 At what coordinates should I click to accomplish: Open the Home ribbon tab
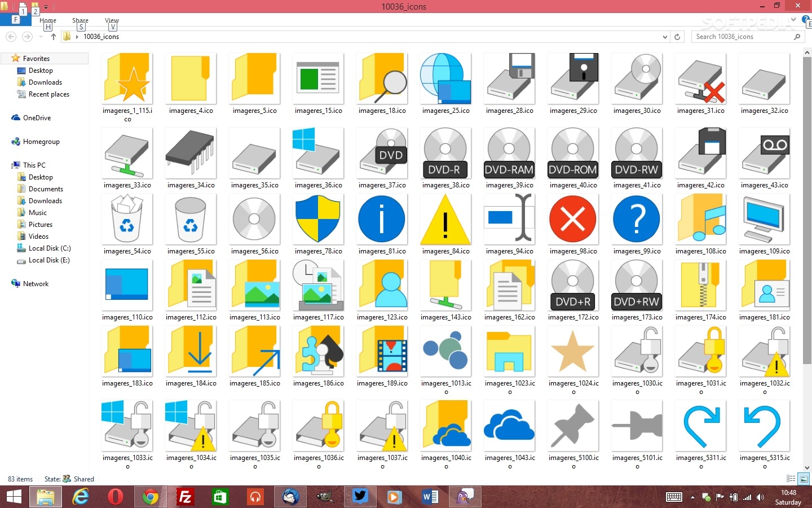[48, 20]
